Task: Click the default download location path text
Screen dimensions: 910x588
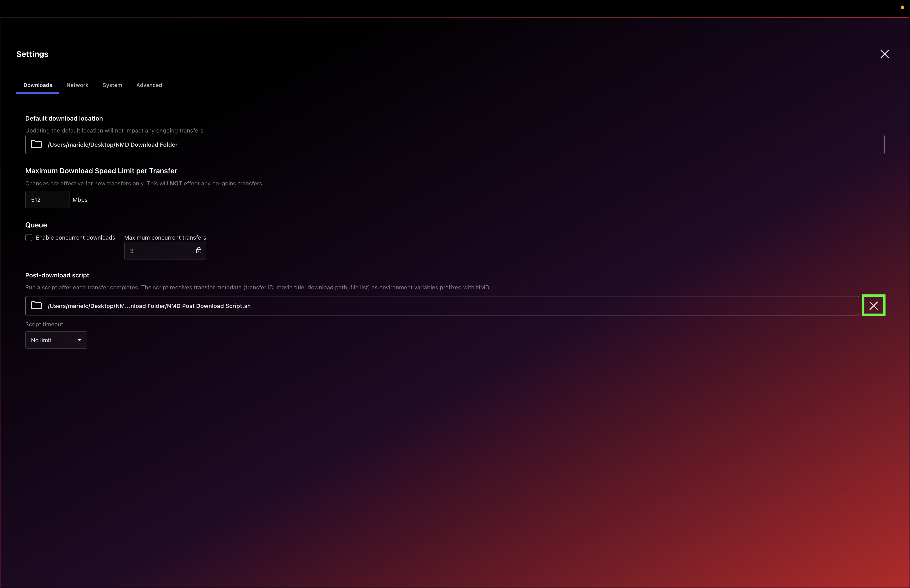Action: pos(112,144)
